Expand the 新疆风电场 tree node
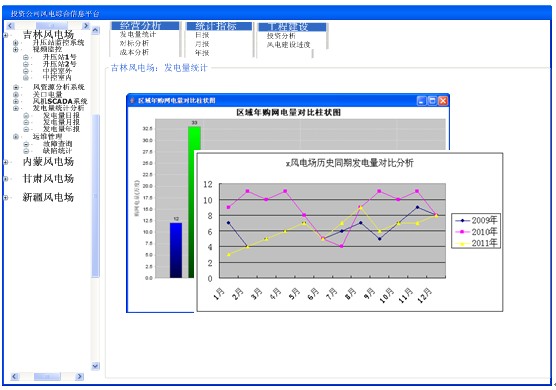This screenshot has height=390, width=556. (x=6, y=197)
